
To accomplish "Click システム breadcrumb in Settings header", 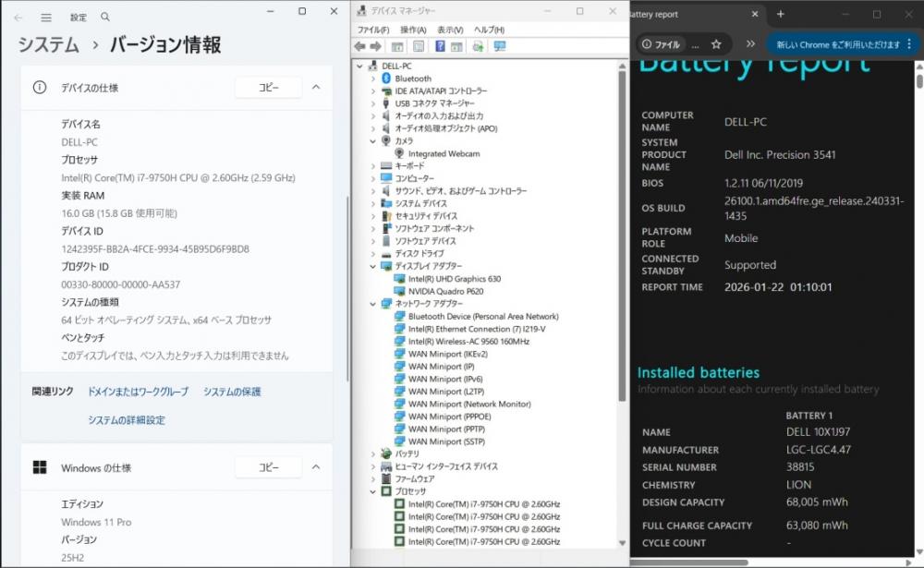I will coord(48,44).
